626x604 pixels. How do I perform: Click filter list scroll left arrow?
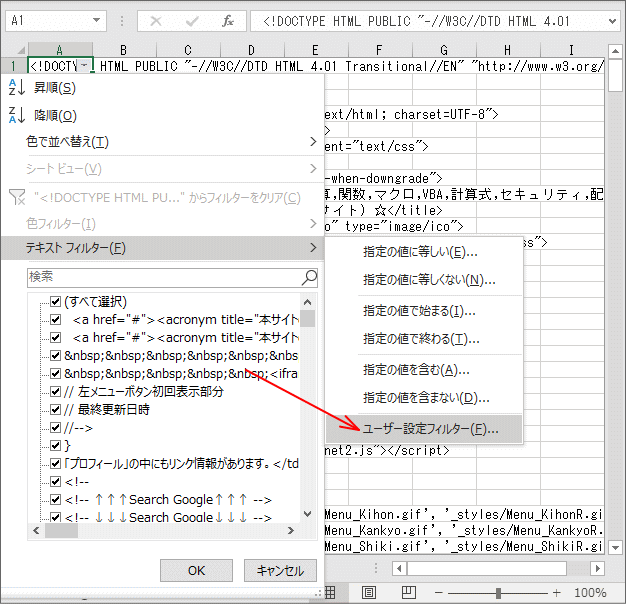[x=36, y=531]
